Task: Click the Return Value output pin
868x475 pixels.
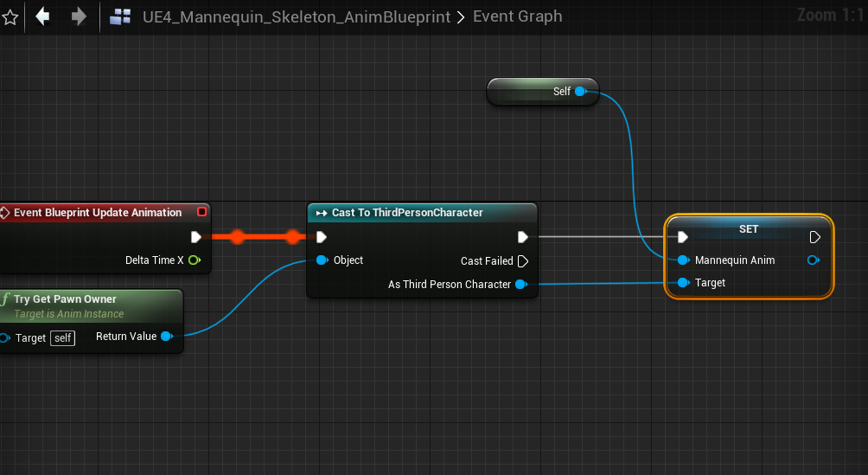Action: [x=167, y=336]
